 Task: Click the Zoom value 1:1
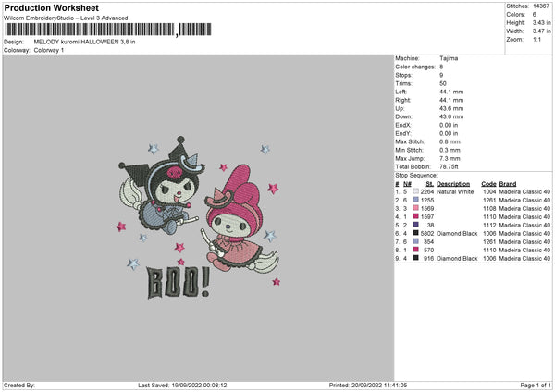(x=536, y=39)
